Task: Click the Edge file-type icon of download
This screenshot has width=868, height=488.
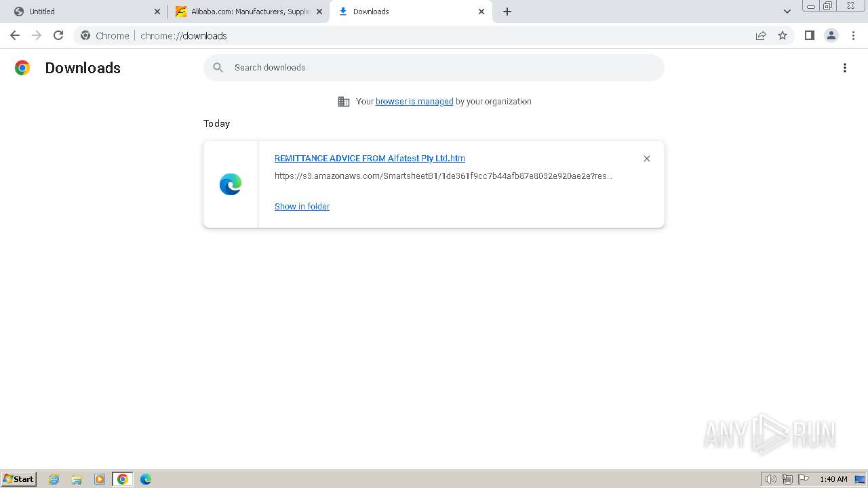Action: tap(231, 184)
